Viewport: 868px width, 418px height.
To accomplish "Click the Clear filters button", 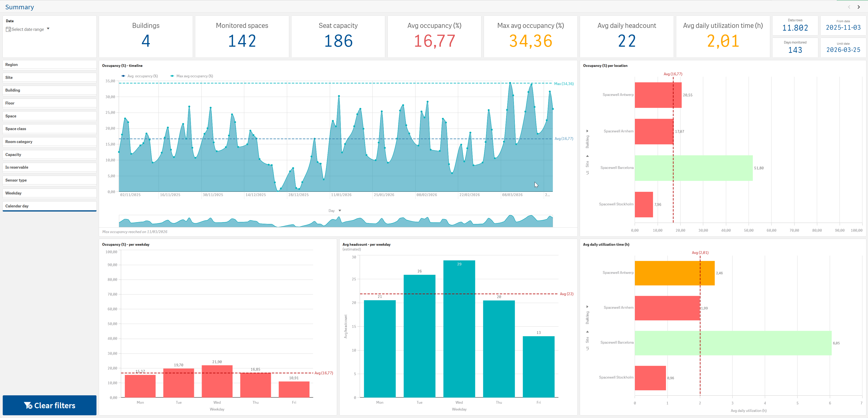I will (x=49, y=405).
